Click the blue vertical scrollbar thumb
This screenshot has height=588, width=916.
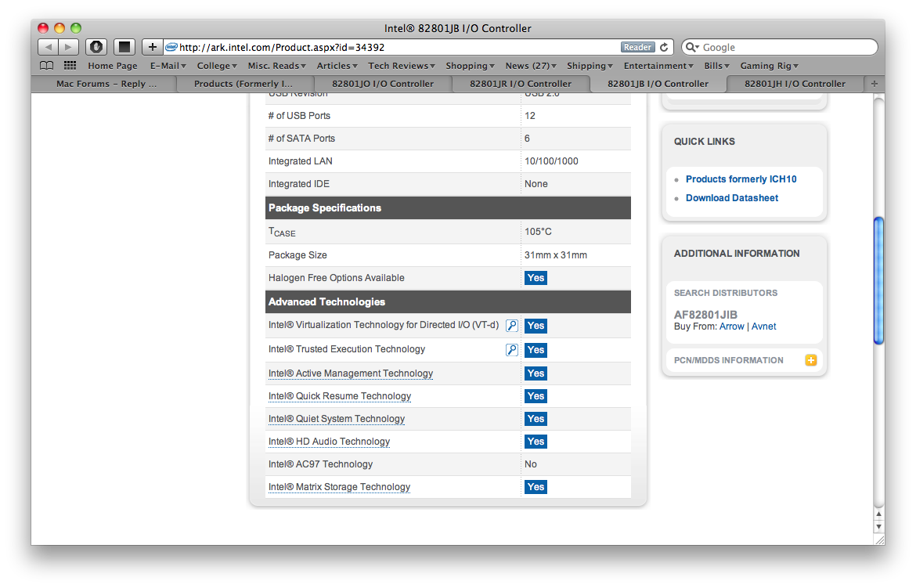tap(878, 280)
